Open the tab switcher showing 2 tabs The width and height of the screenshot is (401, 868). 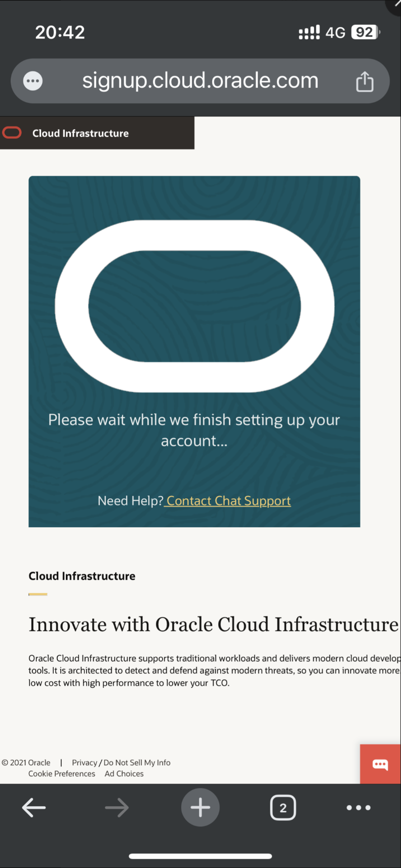(283, 808)
